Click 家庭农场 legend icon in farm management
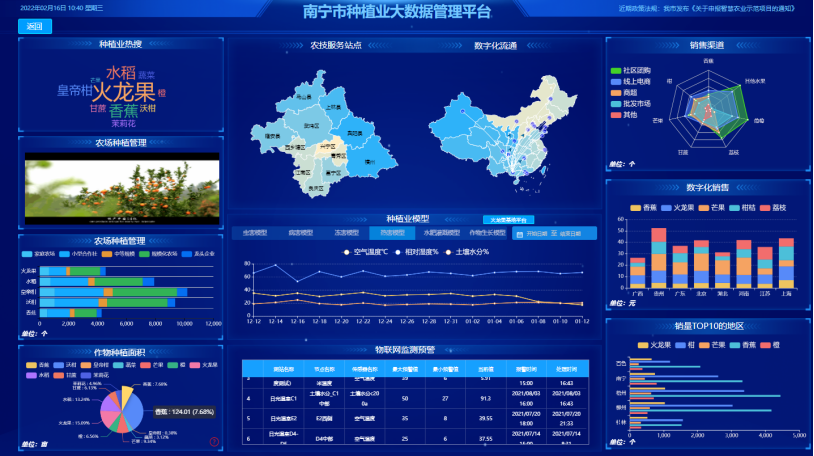 [x=27, y=254]
